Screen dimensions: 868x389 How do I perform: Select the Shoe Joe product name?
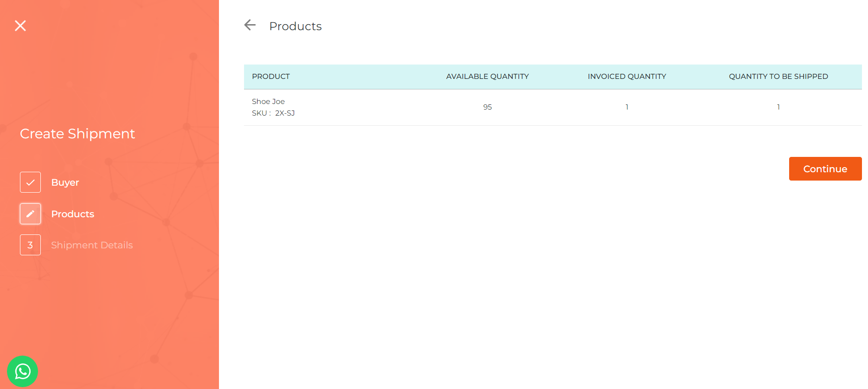(268, 102)
